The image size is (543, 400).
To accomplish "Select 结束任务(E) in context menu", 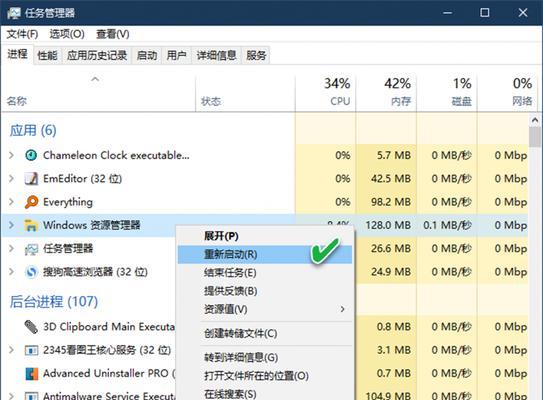I will pos(230,273).
